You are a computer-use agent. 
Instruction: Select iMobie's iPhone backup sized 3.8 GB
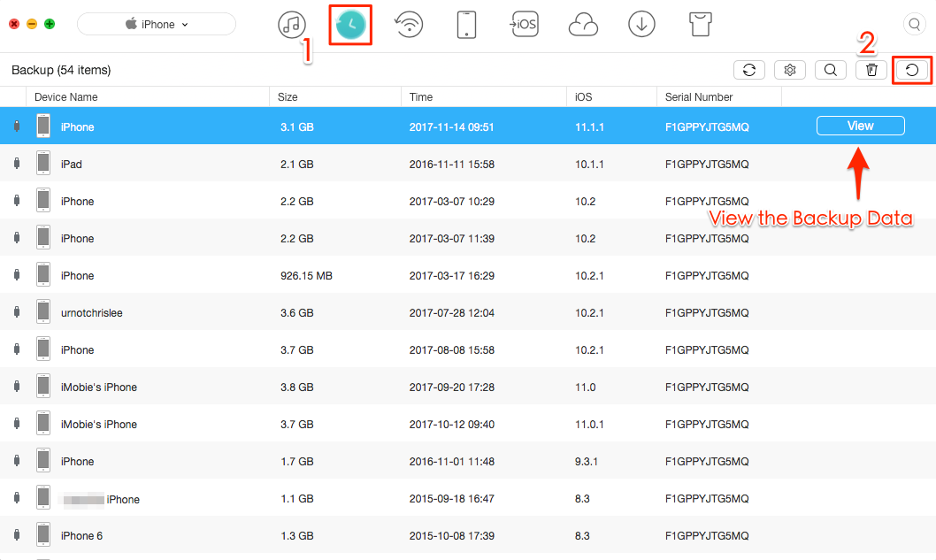(x=98, y=387)
